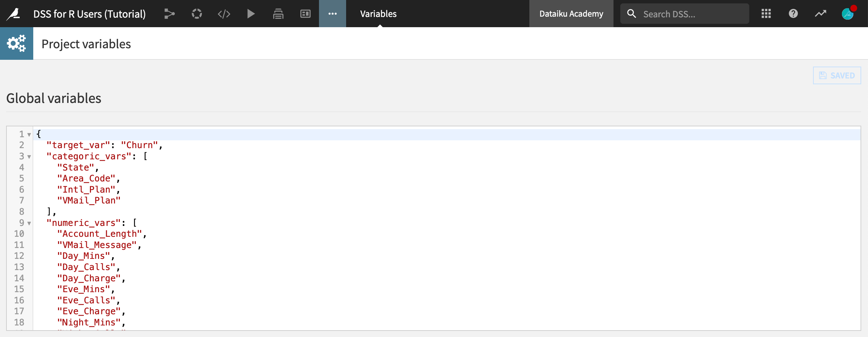The width and height of the screenshot is (868, 337).
Task: Click the "Account_Length" entry
Action: (99, 234)
